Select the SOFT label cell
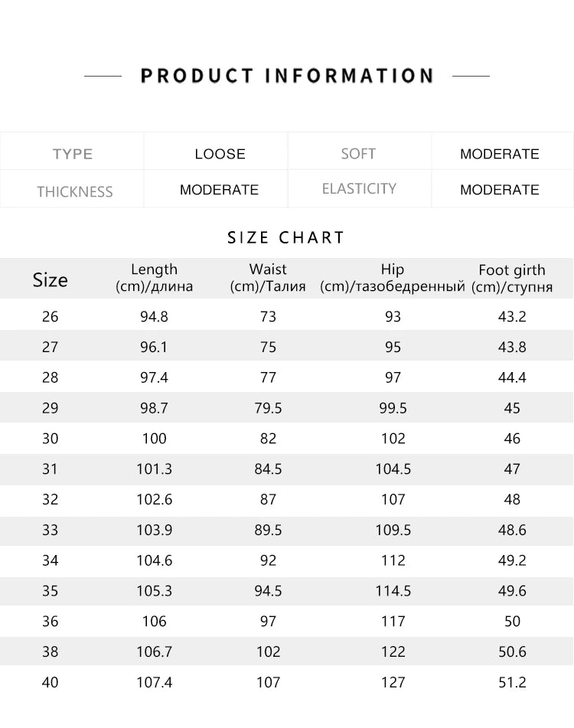This screenshot has height=728, width=574. (x=358, y=154)
